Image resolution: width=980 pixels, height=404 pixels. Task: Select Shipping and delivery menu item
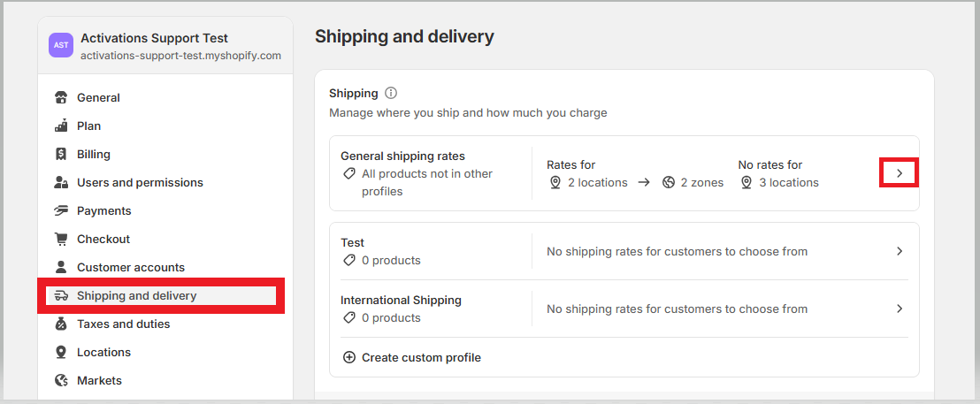tap(161, 295)
